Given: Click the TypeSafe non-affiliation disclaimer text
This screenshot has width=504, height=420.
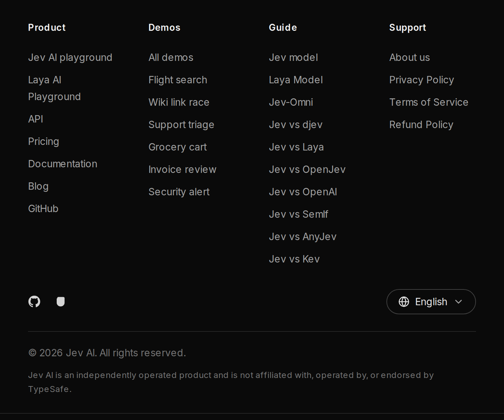Looking at the screenshot, I should [231, 382].
